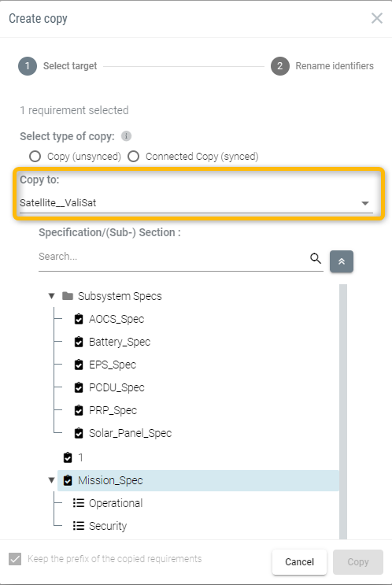
Task: Click the AOCS_Spec clipboard icon
Action: click(x=79, y=319)
